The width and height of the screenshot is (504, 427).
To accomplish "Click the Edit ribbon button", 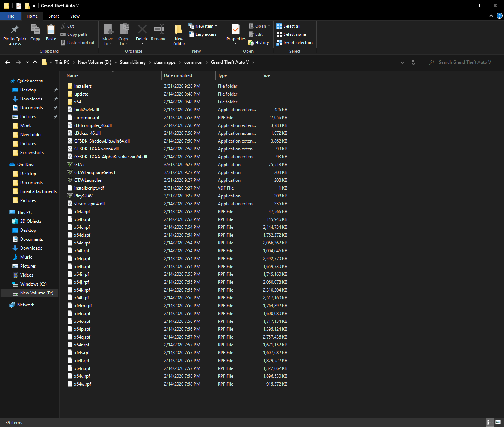I will [x=256, y=34].
